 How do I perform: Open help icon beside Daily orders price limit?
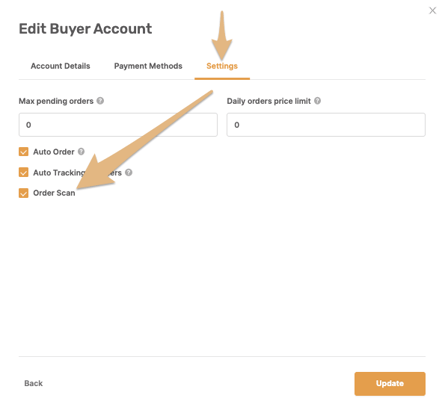317,101
